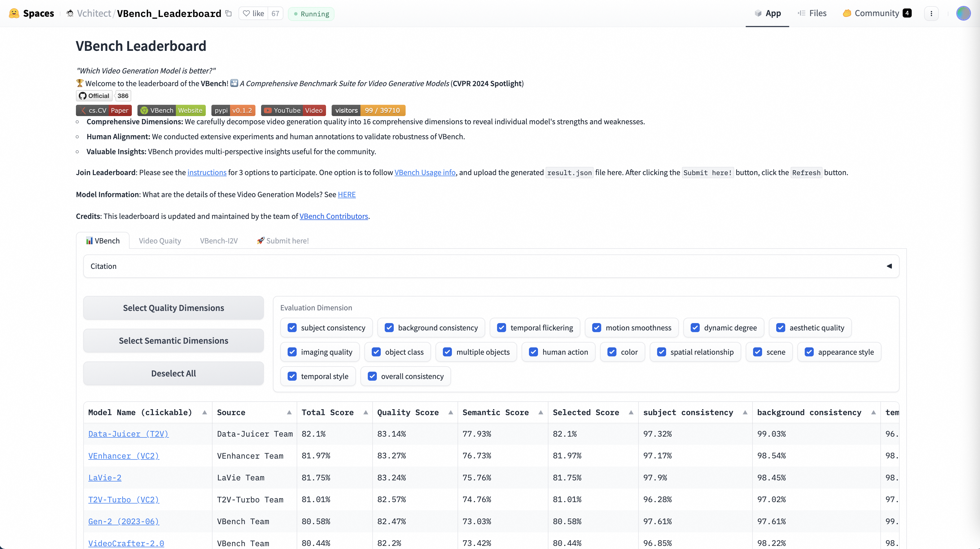Open the VBench Usage info link

pyautogui.click(x=425, y=173)
